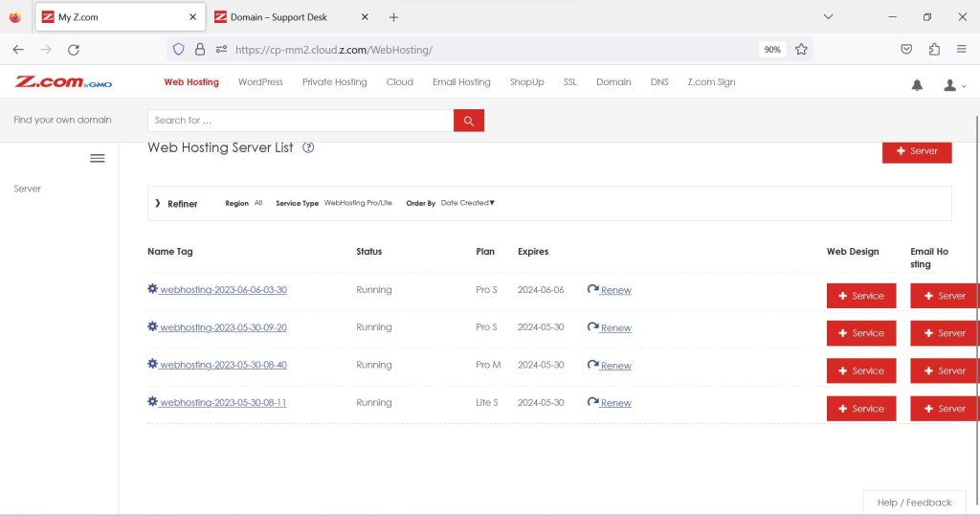The width and height of the screenshot is (980, 516).
Task: Open the browser extensions icon
Action: [934, 50]
